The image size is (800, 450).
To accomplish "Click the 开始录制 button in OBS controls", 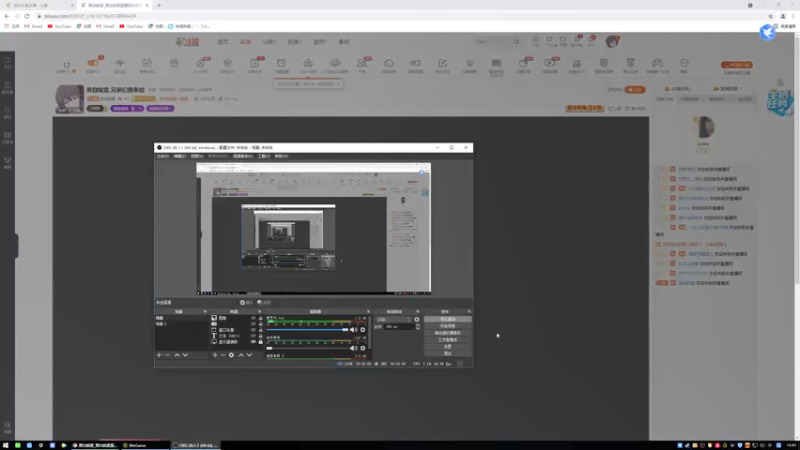I will click(x=447, y=326).
